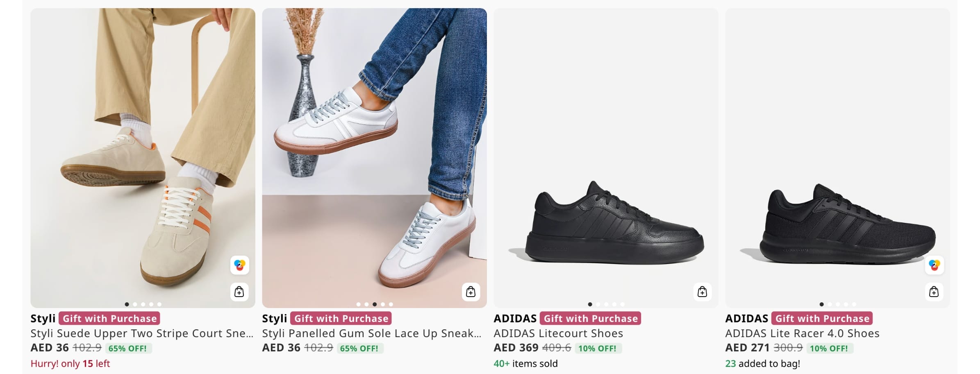The image size is (980, 374).
Task: View the white gum sole sneaker image
Action: coord(374,156)
